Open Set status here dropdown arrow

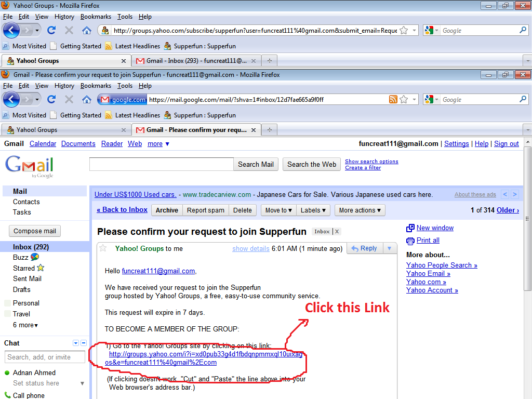coord(82,383)
